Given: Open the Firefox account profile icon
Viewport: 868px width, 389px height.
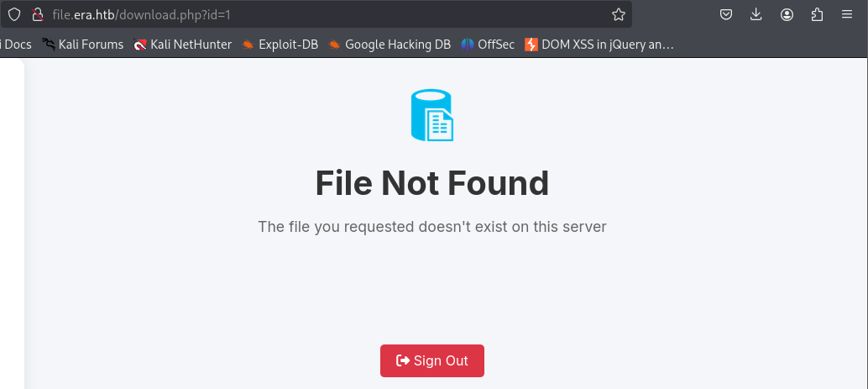Looking at the screenshot, I should pos(787,14).
